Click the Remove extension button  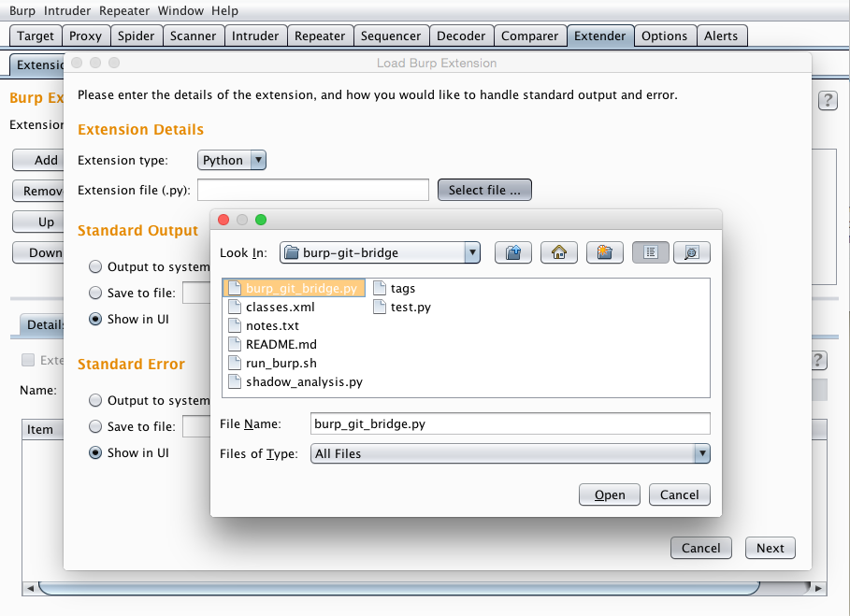tap(38, 191)
